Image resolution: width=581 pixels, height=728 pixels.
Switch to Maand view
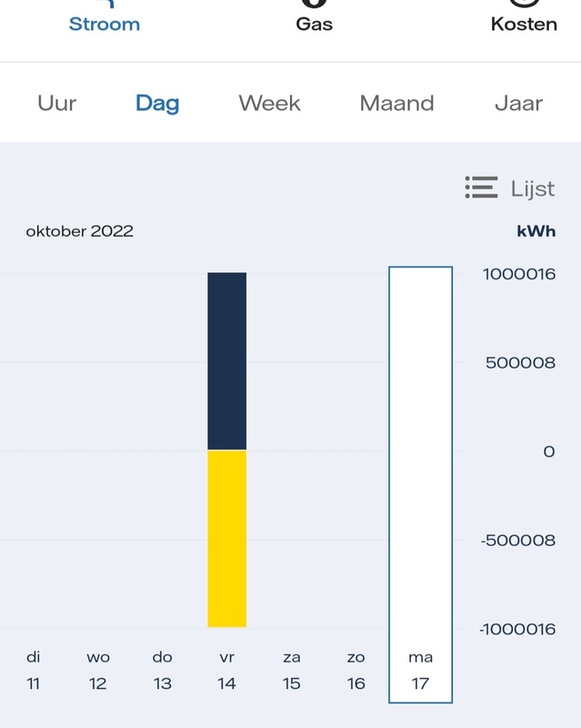[x=397, y=103]
